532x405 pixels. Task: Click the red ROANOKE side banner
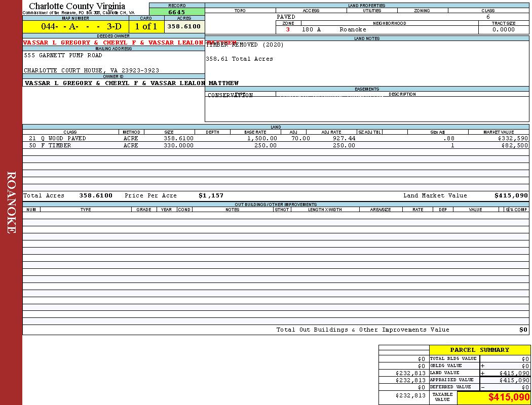[x=11, y=202]
